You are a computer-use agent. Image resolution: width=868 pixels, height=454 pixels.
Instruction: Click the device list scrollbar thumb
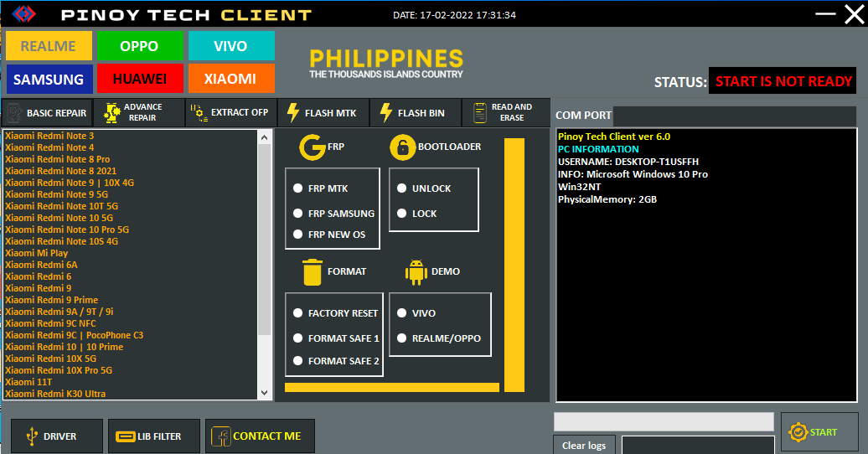point(264,240)
